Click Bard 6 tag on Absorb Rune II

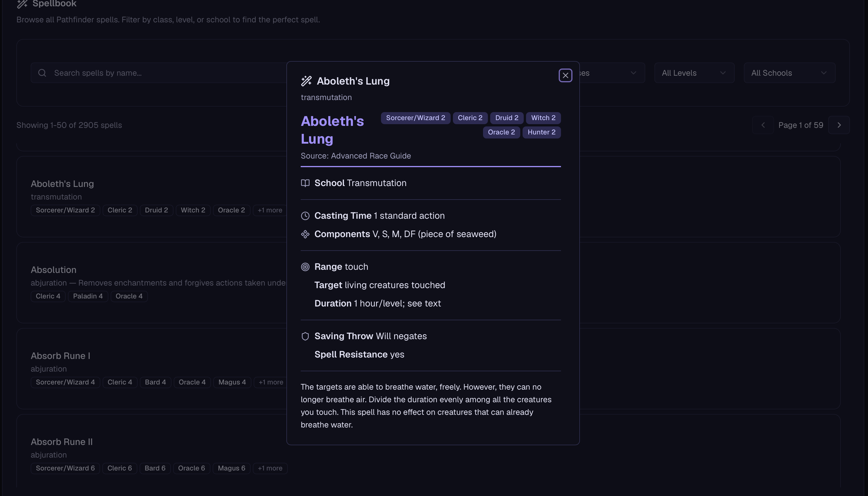point(155,468)
